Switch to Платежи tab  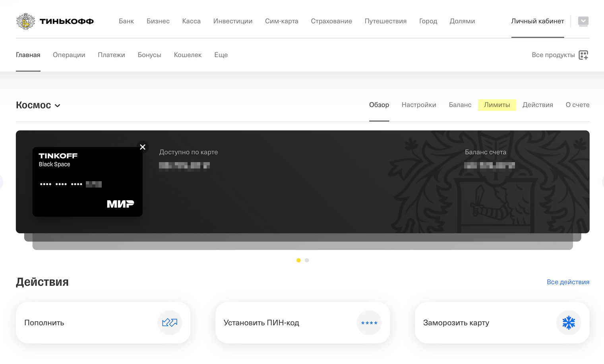point(112,55)
